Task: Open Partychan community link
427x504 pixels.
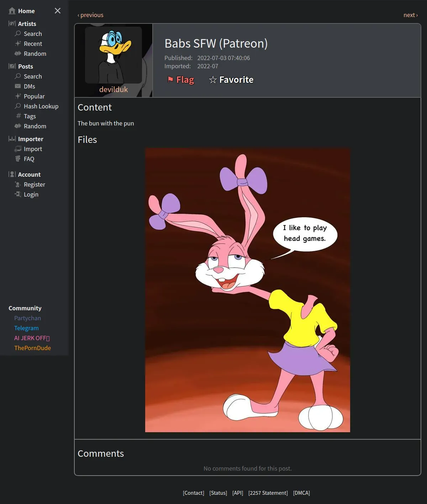Action: pyautogui.click(x=27, y=318)
